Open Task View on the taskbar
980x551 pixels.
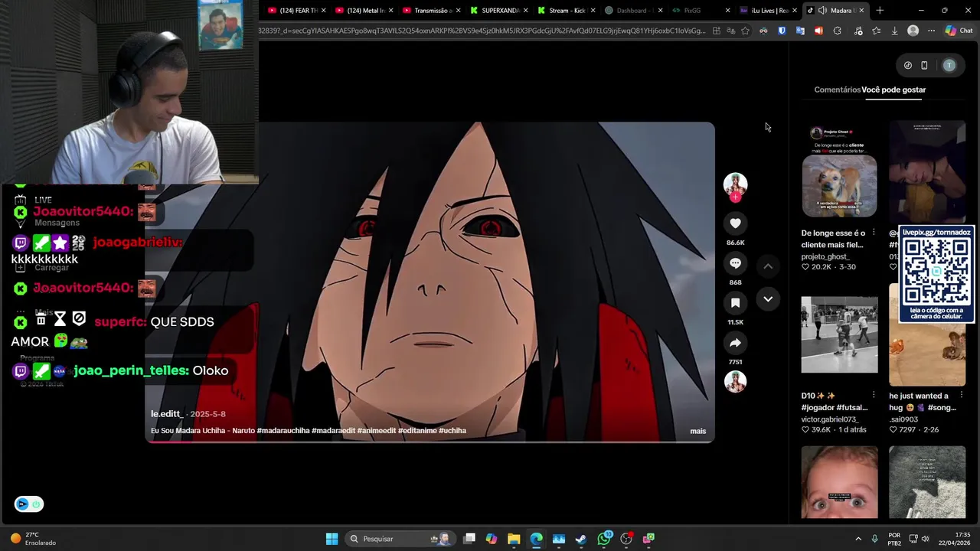(x=469, y=539)
